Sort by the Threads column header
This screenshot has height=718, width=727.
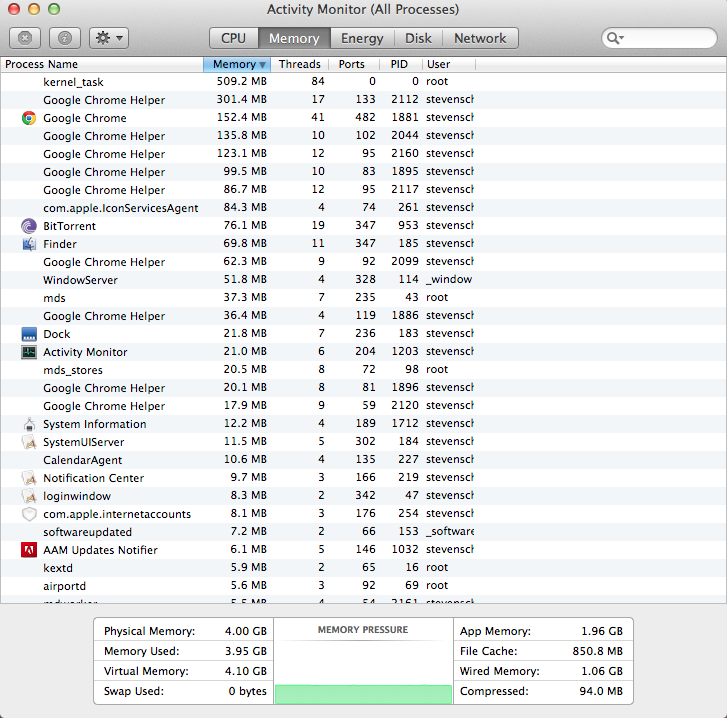coord(300,64)
